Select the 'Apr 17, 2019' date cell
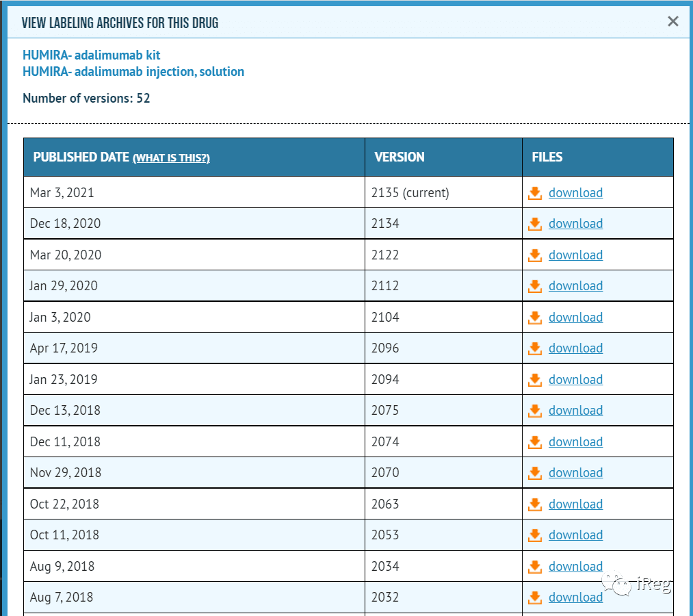The height and width of the screenshot is (616, 693). coord(194,348)
